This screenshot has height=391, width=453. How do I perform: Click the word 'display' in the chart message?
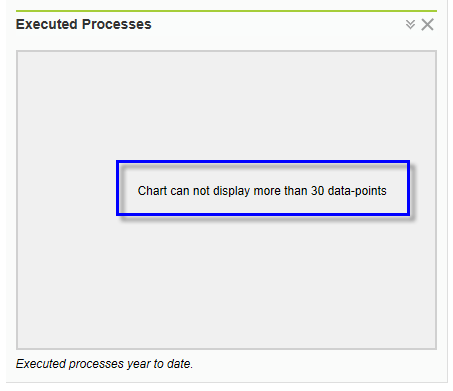(232, 191)
